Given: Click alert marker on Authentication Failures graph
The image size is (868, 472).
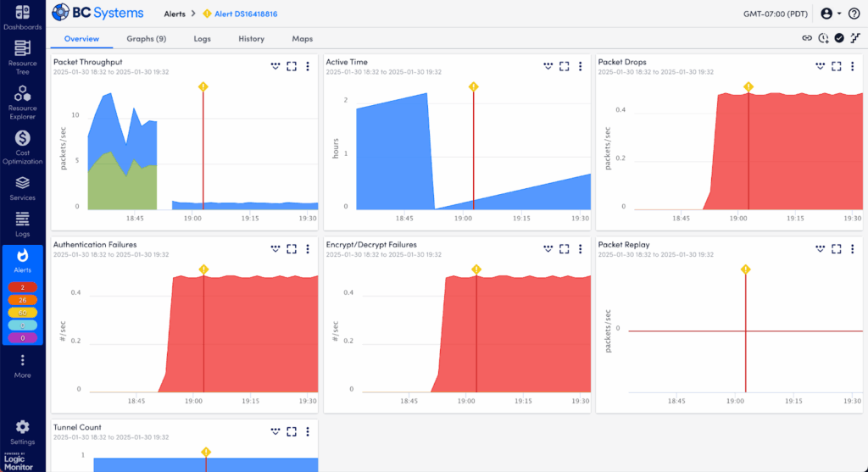Looking at the screenshot, I should [203, 269].
